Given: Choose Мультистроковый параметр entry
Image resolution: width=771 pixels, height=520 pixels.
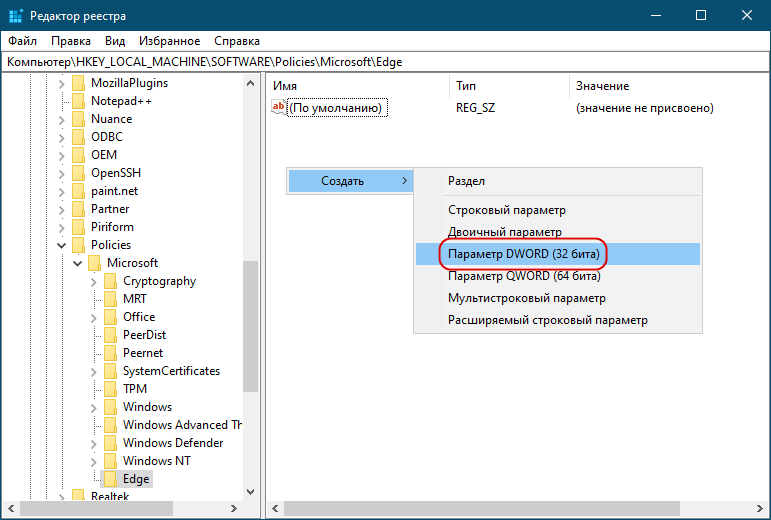Looking at the screenshot, I should [x=558, y=298].
